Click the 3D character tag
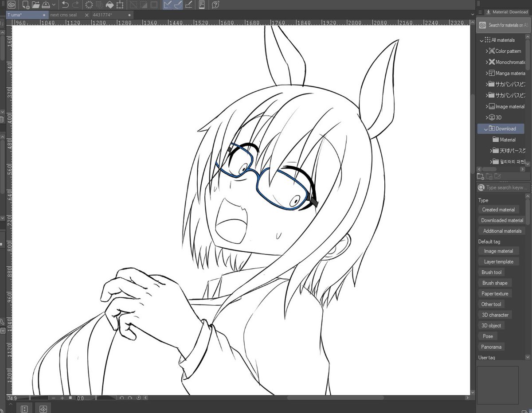 pyautogui.click(x=495, y=315)
